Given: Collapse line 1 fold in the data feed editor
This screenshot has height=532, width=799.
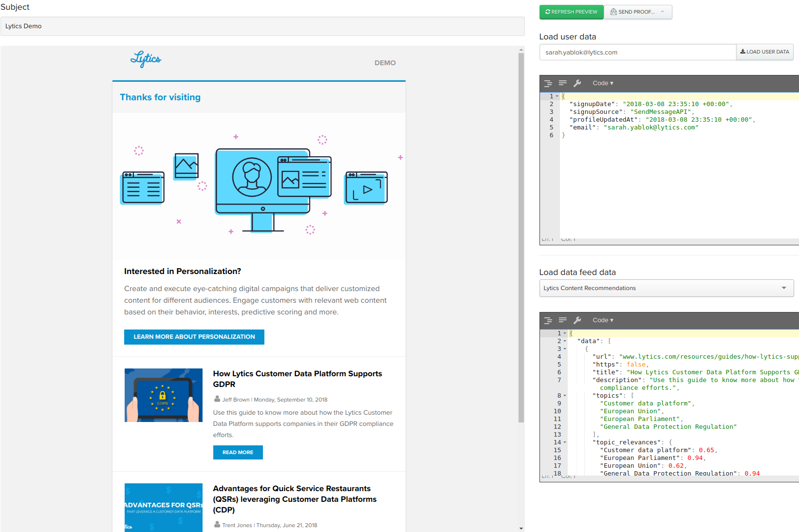Looking at the screenshot, I should click(x=565, y=333).
